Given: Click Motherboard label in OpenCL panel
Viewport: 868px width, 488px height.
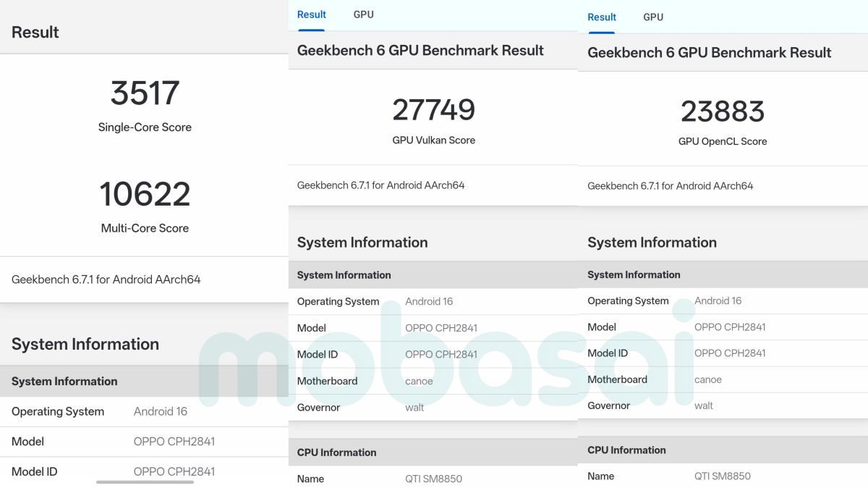Looking at the screenshot, I should (x=617, y=379).
